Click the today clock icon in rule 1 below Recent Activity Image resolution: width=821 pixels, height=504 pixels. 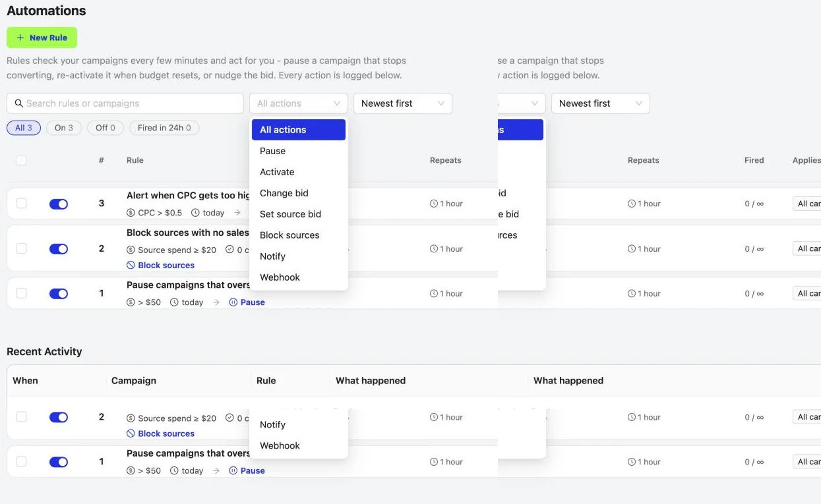[174, 470]
